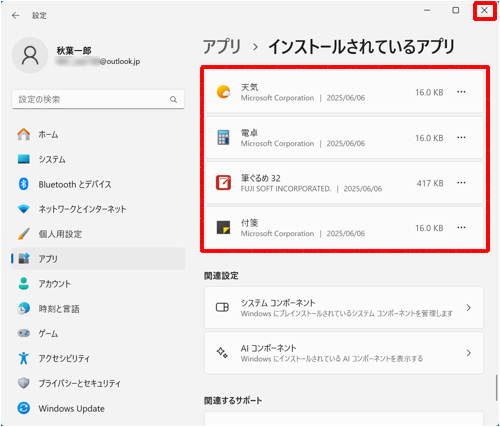Click the 関連設定 heading

221,276
